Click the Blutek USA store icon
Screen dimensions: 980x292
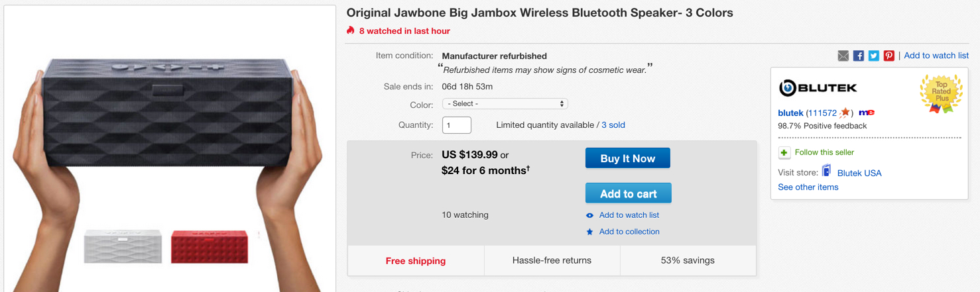click(x=826, y=171)
